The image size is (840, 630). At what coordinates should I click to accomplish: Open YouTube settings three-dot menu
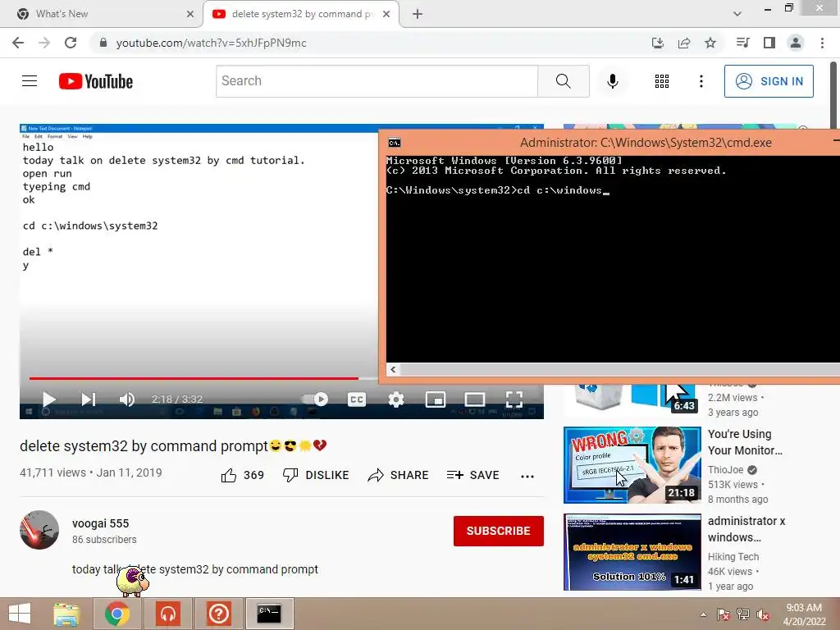pos(701,81)
